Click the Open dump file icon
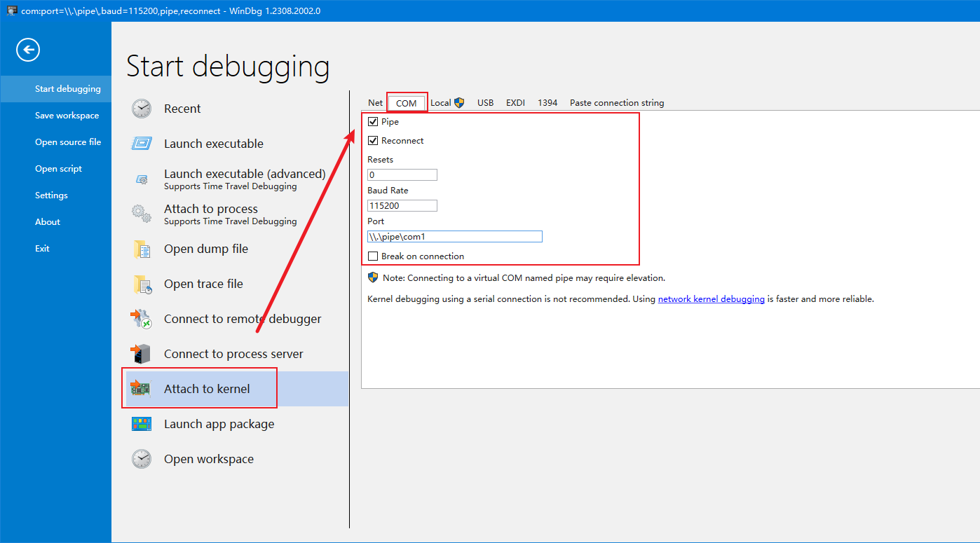The width and height of the screenshot is (980, 543). click(x=142, y=249)
